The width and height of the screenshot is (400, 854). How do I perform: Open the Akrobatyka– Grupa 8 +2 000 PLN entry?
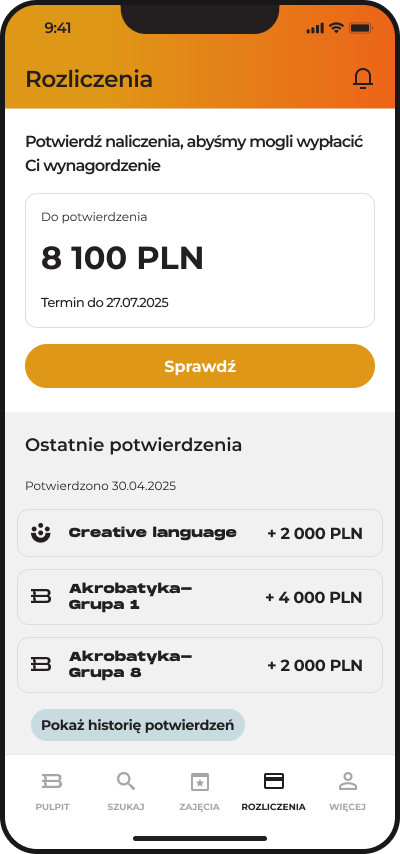(x=200, y=664)
